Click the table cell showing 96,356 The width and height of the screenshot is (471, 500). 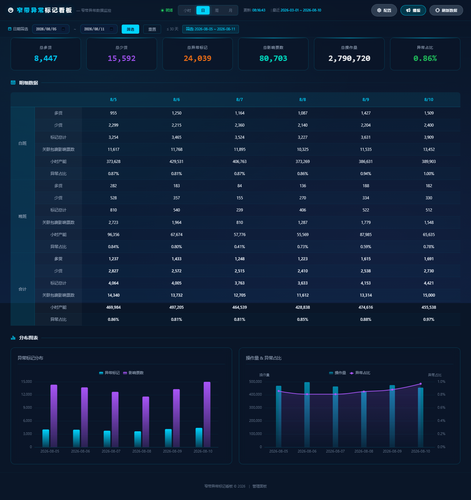click(113, 234)
